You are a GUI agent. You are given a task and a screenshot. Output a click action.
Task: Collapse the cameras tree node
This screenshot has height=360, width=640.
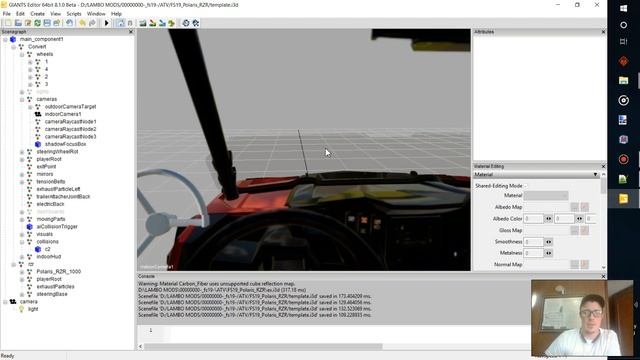(x=22, y=99)
